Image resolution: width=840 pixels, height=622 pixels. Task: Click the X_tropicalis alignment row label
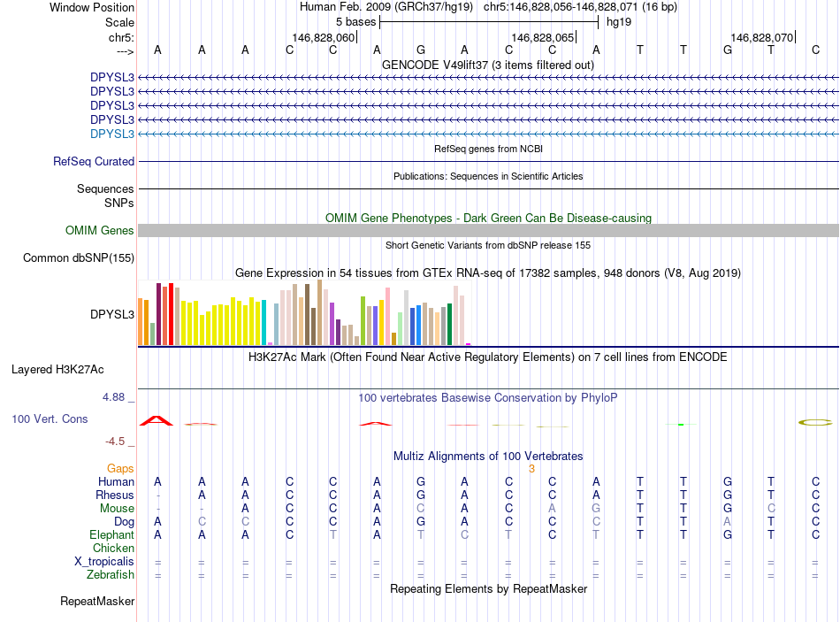pyautogui.click(x=104, y=562)
